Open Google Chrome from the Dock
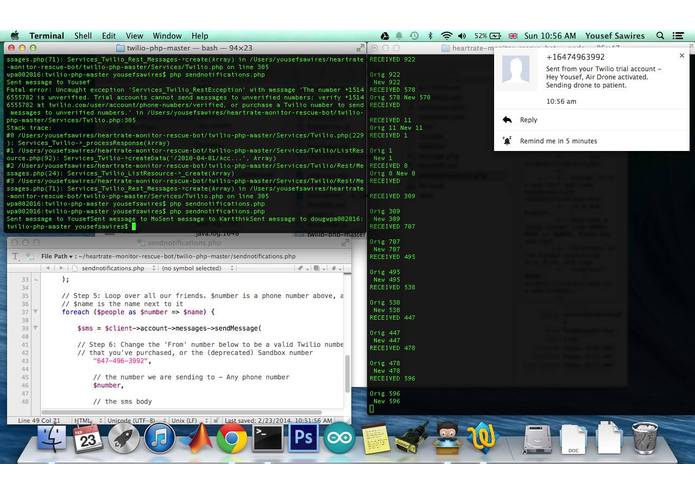 pyautogui.click(x=231, y=438)
